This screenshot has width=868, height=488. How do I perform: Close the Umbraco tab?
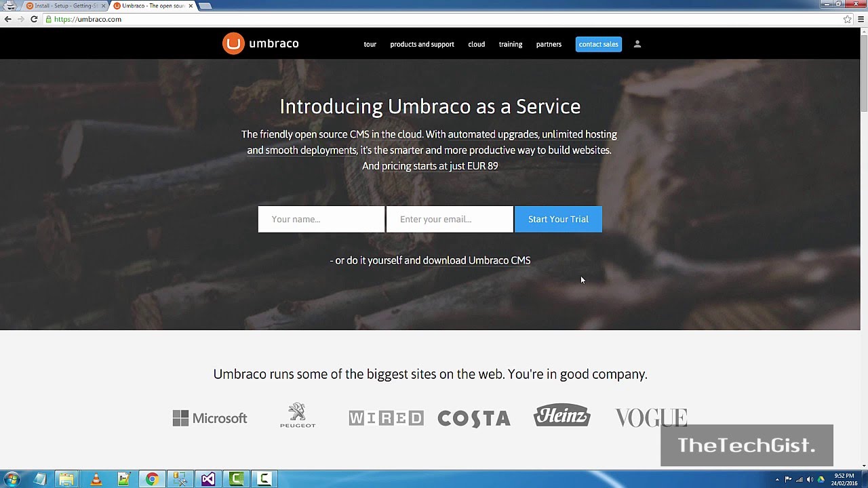(191, 5)
